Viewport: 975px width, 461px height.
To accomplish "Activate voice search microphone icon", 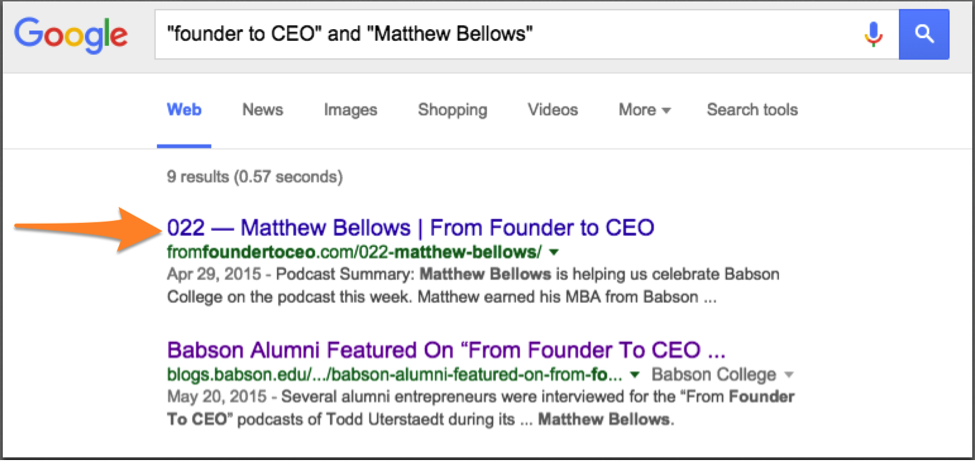I will coord(874,35).
